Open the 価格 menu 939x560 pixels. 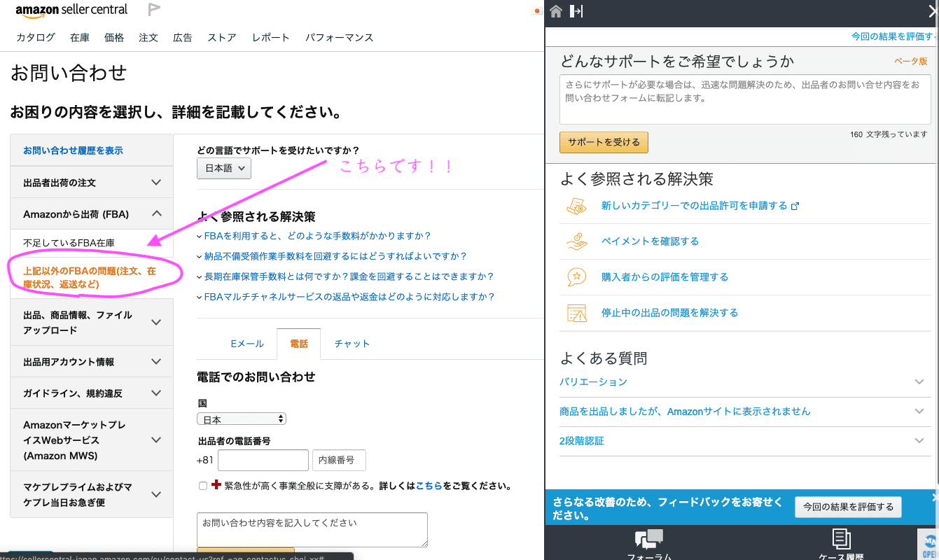[114, 38]
